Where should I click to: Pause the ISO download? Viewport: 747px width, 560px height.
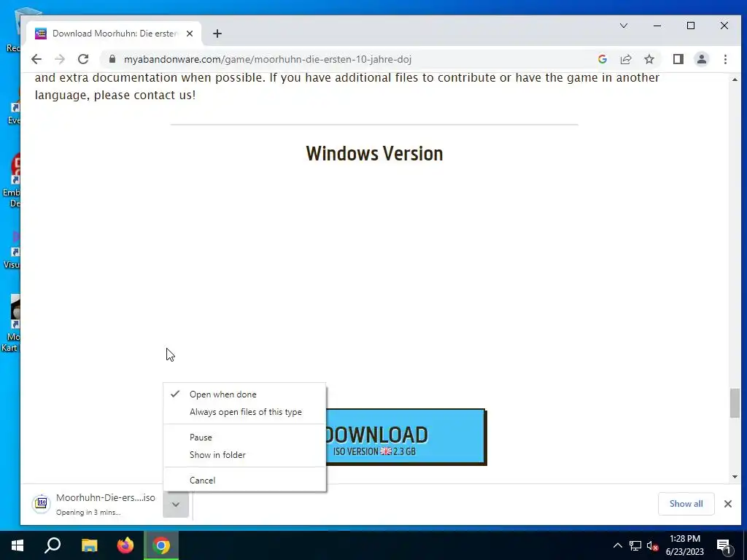pos(244,437)
